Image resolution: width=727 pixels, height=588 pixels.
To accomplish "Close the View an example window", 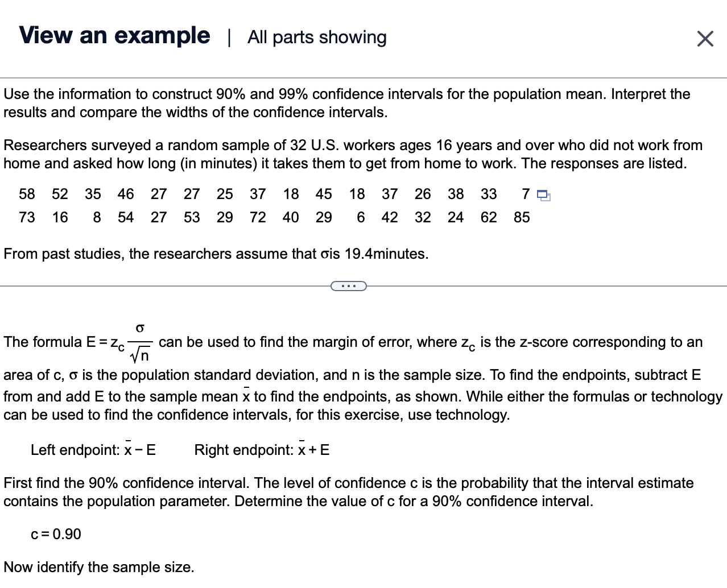I will click(705, 38).
